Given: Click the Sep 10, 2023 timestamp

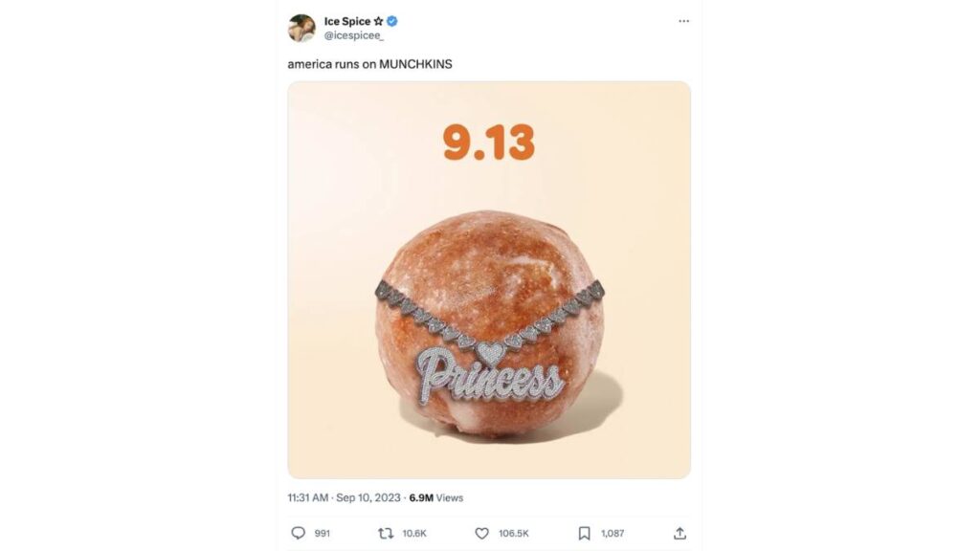Looking at the screenshot, I should (x=368, y=497).
